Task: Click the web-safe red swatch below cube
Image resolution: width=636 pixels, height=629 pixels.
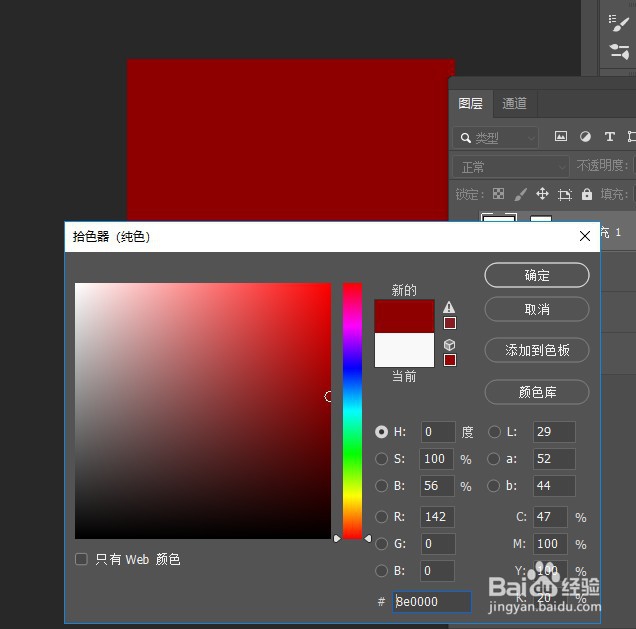Action: tap(450, 360)
